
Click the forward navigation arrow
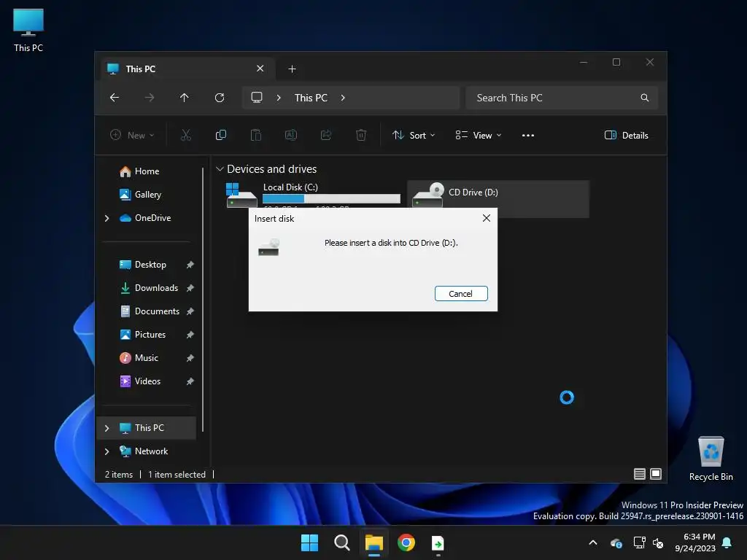click(x=149, y=98)
